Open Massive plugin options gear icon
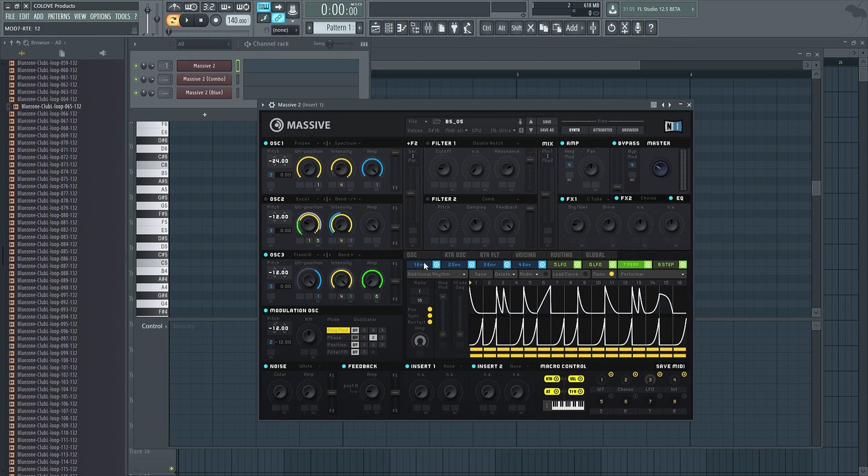This screenshot has height=476, width=868. [x=271, y=104]
